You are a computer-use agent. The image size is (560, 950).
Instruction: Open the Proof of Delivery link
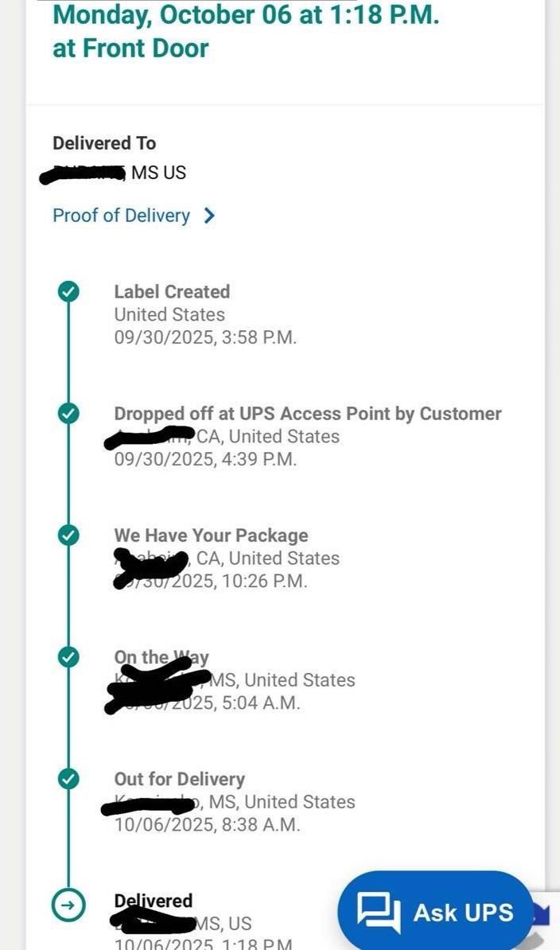point(121,216)
